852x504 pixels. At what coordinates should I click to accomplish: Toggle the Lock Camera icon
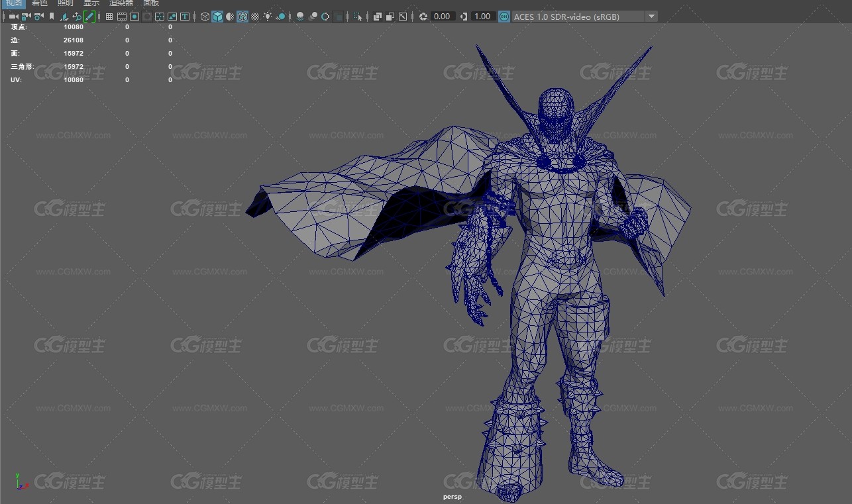click(x=26, y=17)
